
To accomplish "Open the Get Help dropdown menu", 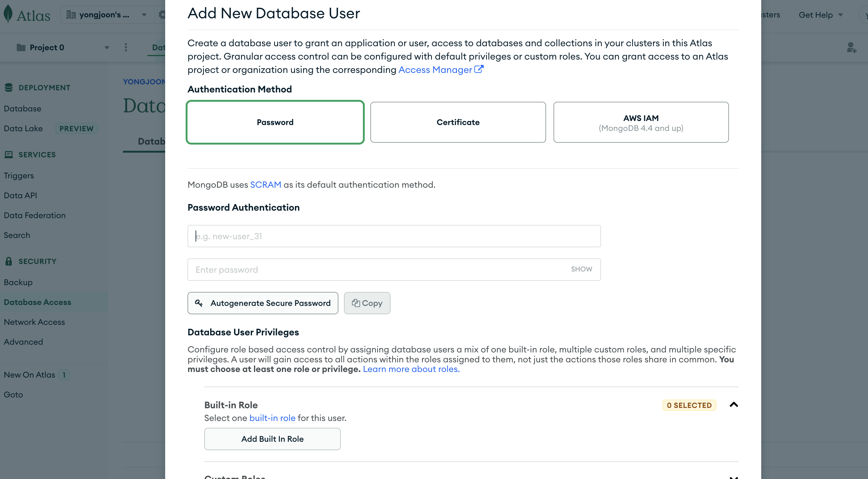I will point(821,15).
